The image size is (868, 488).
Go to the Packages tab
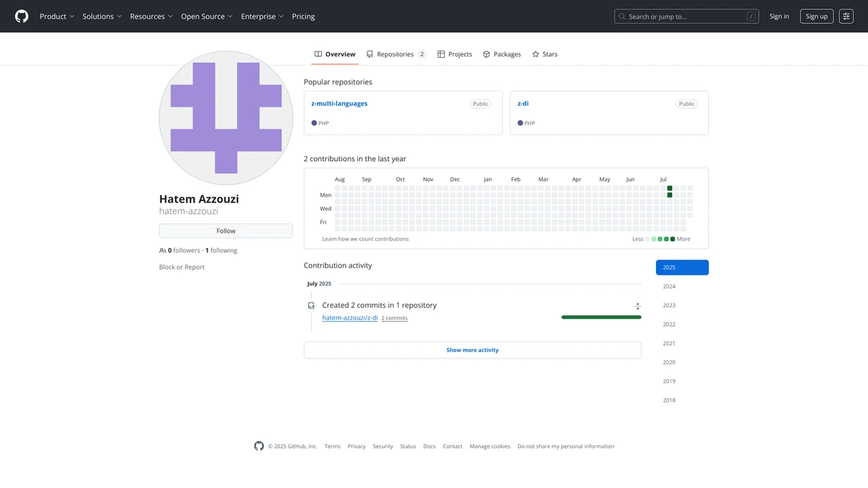tap(502, 54)
